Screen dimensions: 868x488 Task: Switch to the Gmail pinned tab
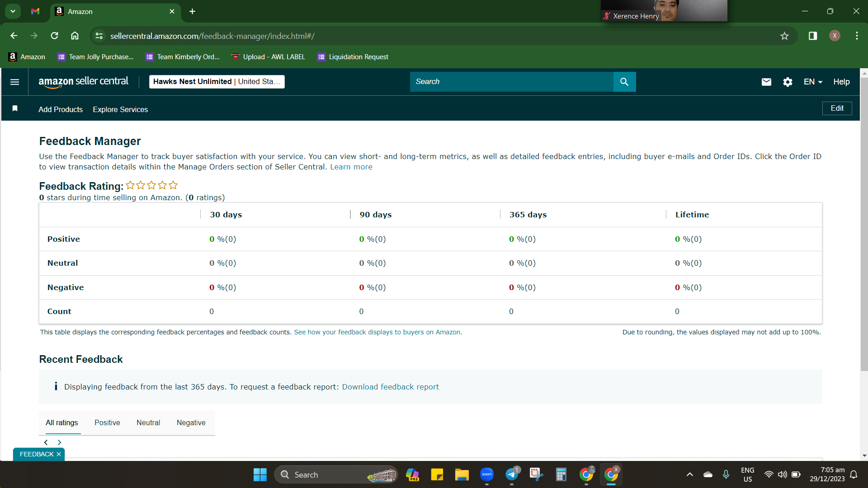point(35,11)
